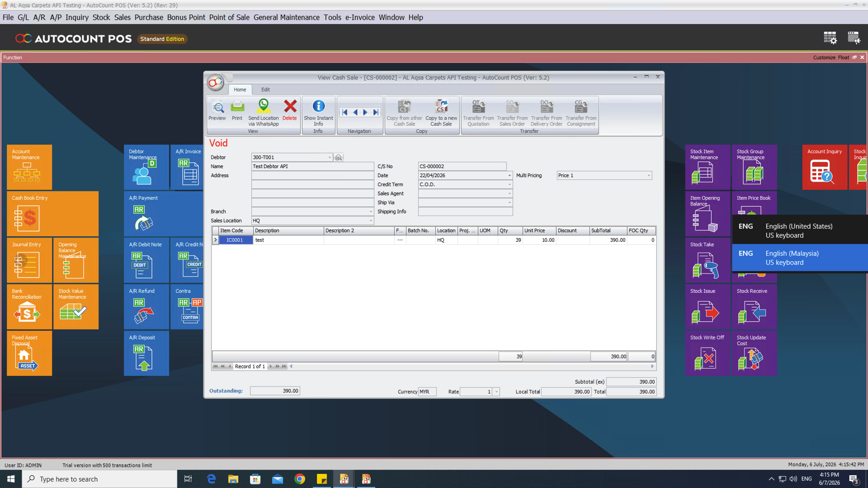Viewport: 868px width, 488px height.
Task: Open Debtor Maintenance tile
Action: (146, 167)
